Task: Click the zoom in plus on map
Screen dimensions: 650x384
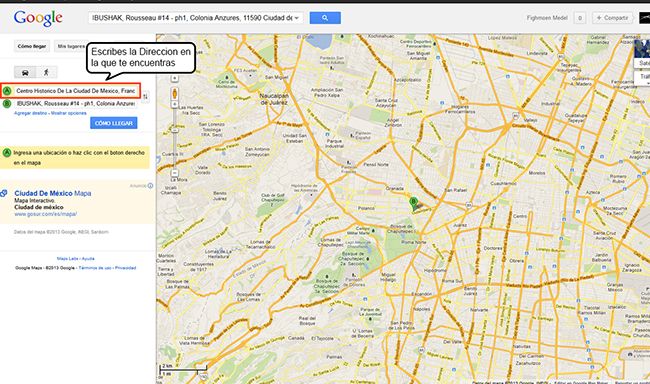Action: coord(175,105)
